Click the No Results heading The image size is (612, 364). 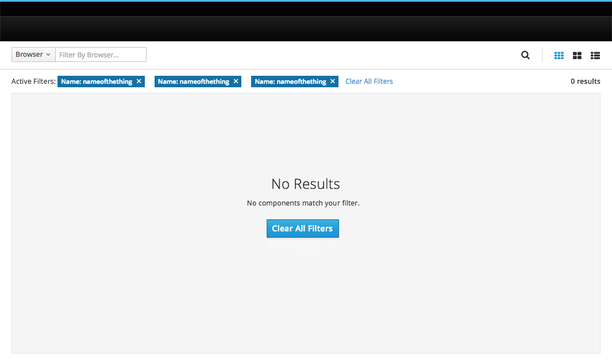306,184
